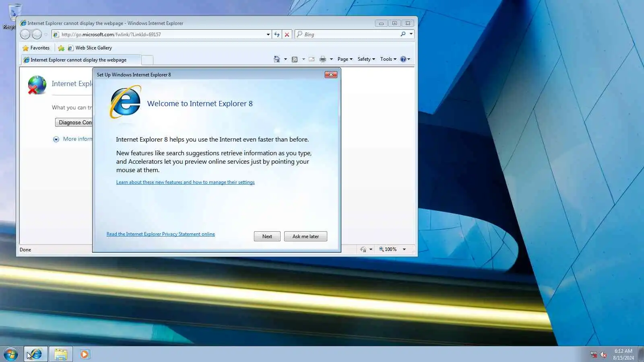Go to the Home page icon

(277, 59)
